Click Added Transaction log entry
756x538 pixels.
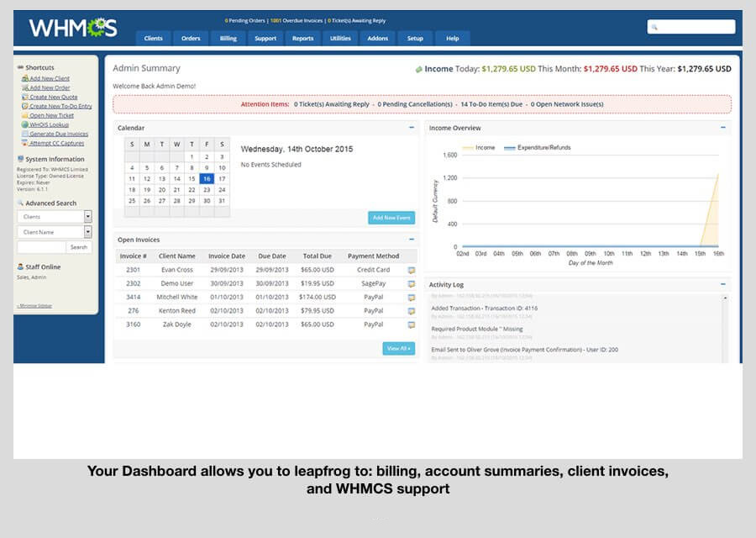pyautogui.click(x=484, y=309)
